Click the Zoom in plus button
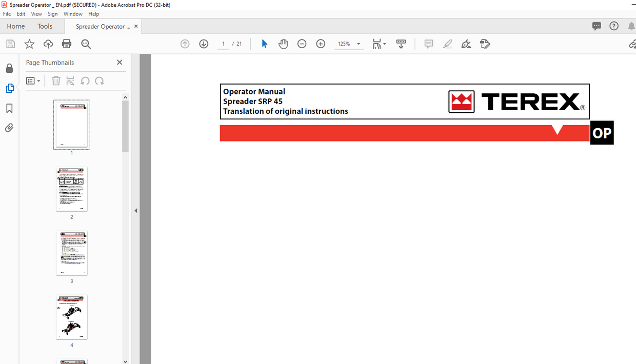Screen dimensions: 636x364 (321, 44)
